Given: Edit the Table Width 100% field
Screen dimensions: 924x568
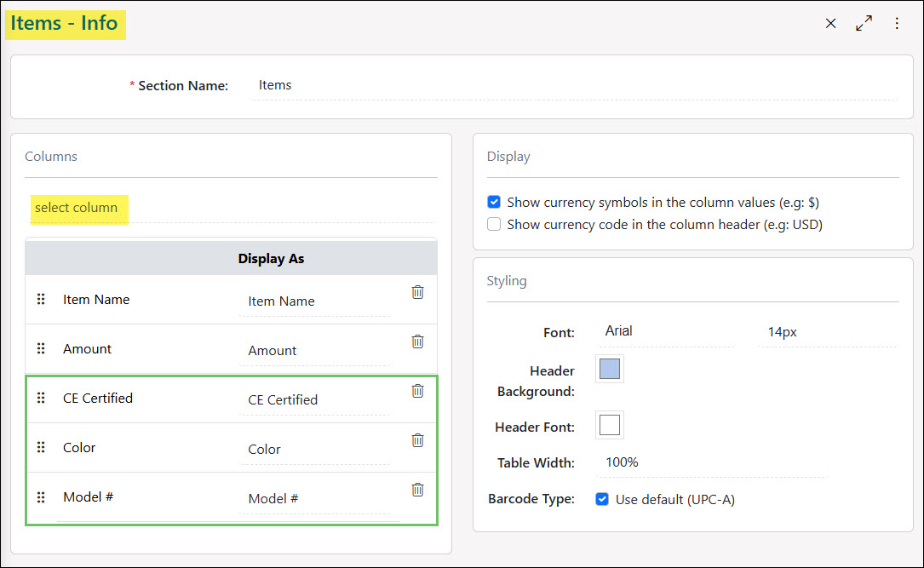Looking at the screenshot, I should tap(714, 463).
